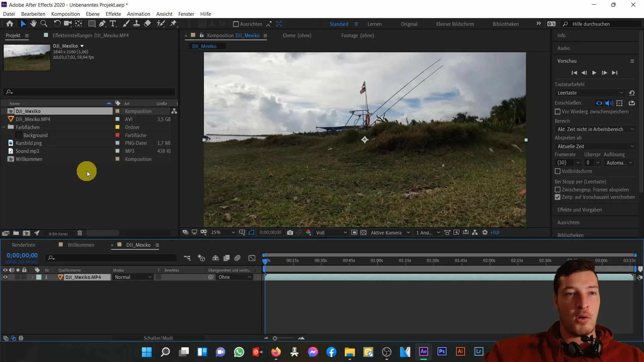Select the Zoom magnifier tool

pos(44,24)
